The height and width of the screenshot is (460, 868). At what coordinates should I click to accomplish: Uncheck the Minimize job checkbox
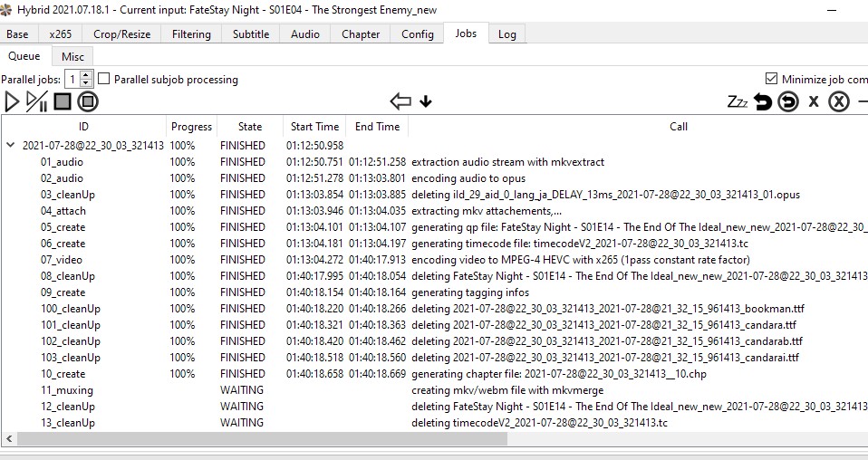[771, 79]
